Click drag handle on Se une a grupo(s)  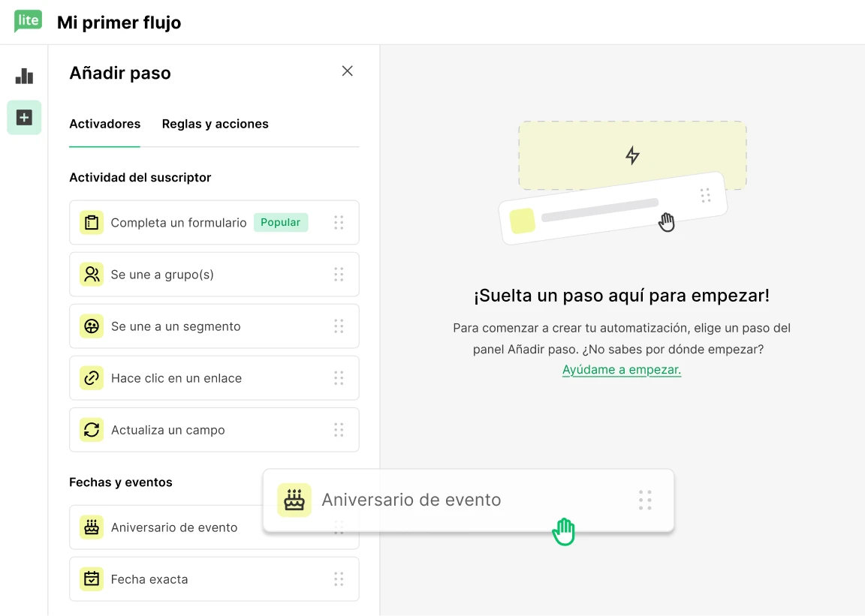click(x=339, y=275)
